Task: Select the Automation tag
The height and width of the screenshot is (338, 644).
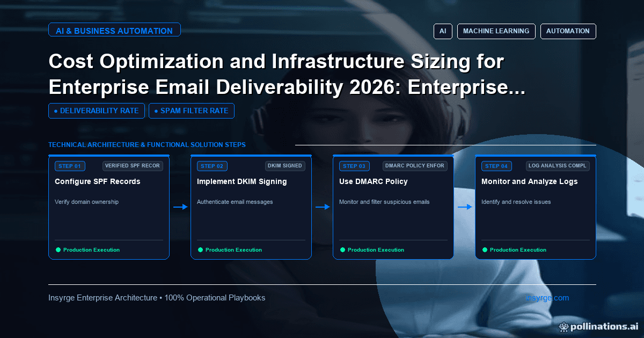Action: pyautogui.click(x=568, y=31)
